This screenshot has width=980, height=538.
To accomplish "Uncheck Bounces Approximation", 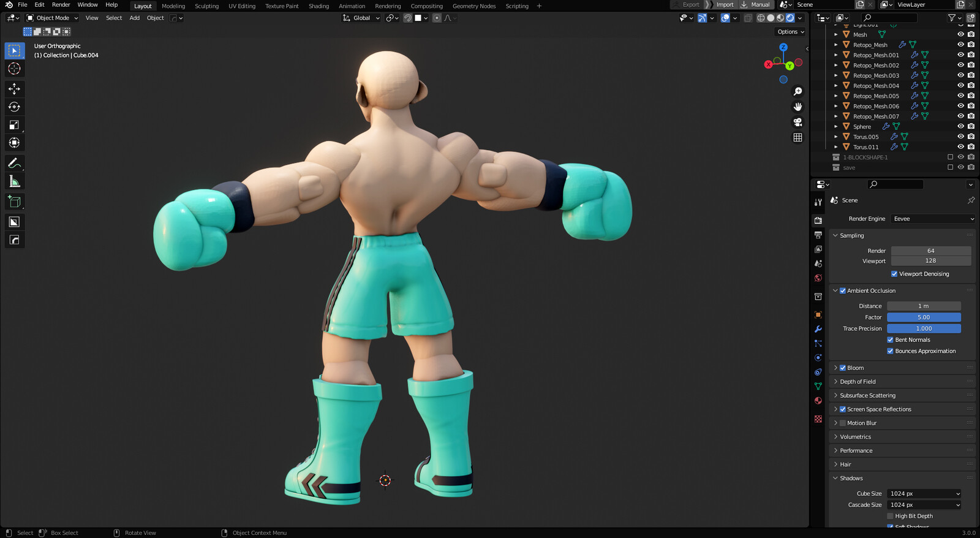I will pyautogui.click(x=890, y=351).
